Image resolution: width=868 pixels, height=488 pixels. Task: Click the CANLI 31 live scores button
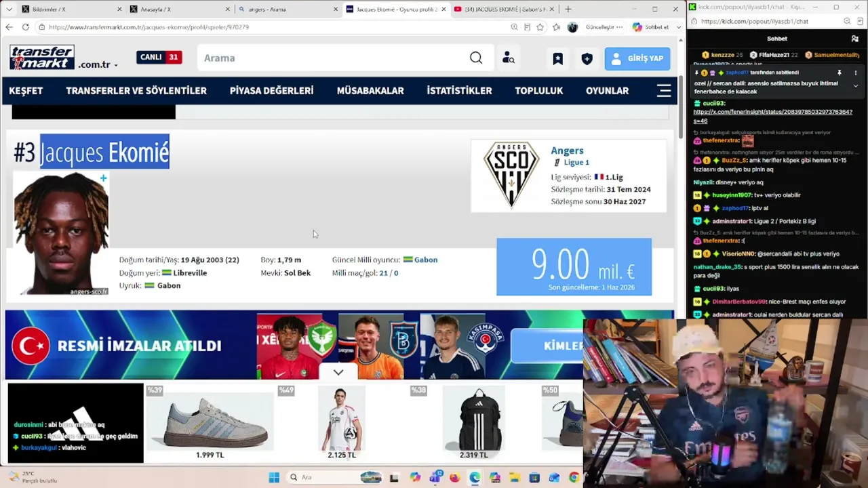click(x=159, y=58)
